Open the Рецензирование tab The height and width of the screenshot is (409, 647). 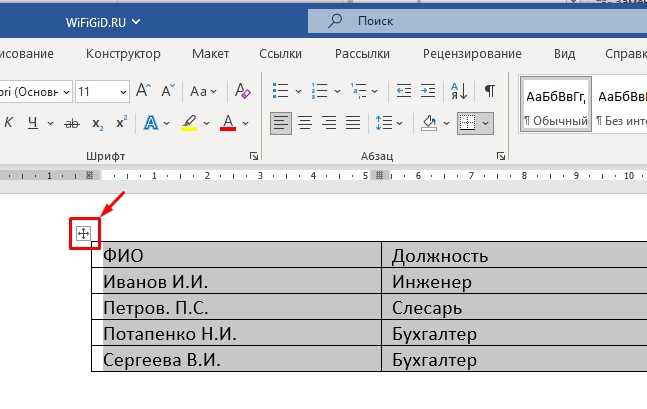472,54
